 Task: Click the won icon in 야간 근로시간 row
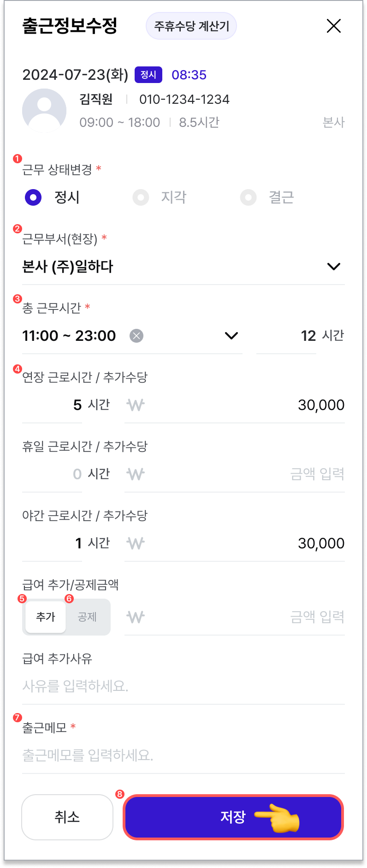coord(136,543)
